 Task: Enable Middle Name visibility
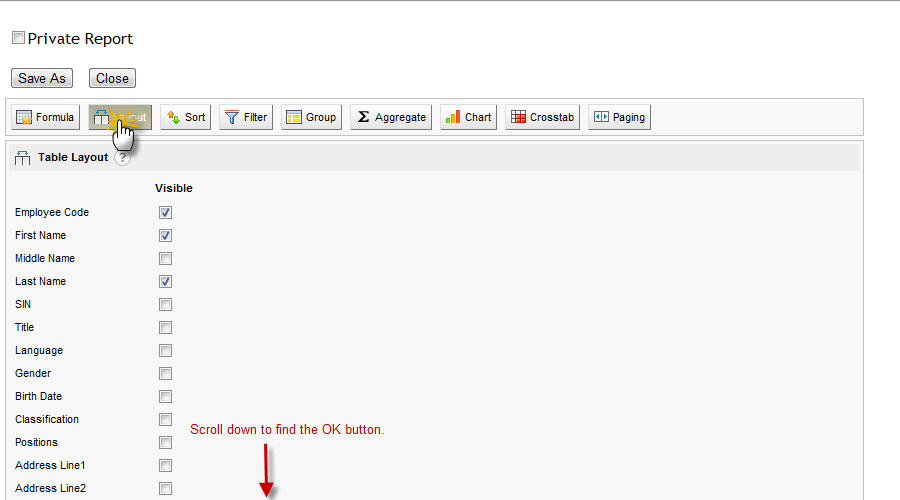coord(165,258)
